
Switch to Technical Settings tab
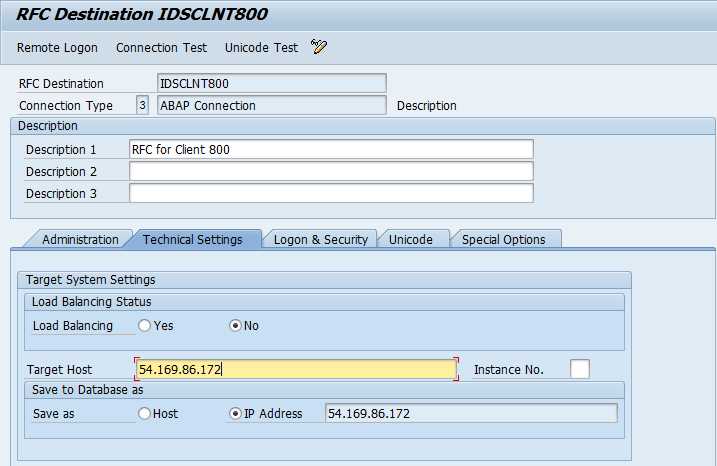[193, 240]
